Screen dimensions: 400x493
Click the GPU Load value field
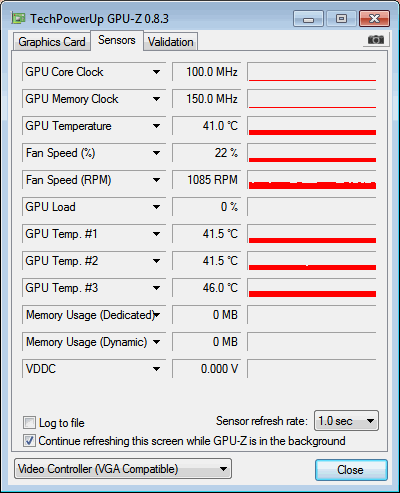click(x=206, y=207)
